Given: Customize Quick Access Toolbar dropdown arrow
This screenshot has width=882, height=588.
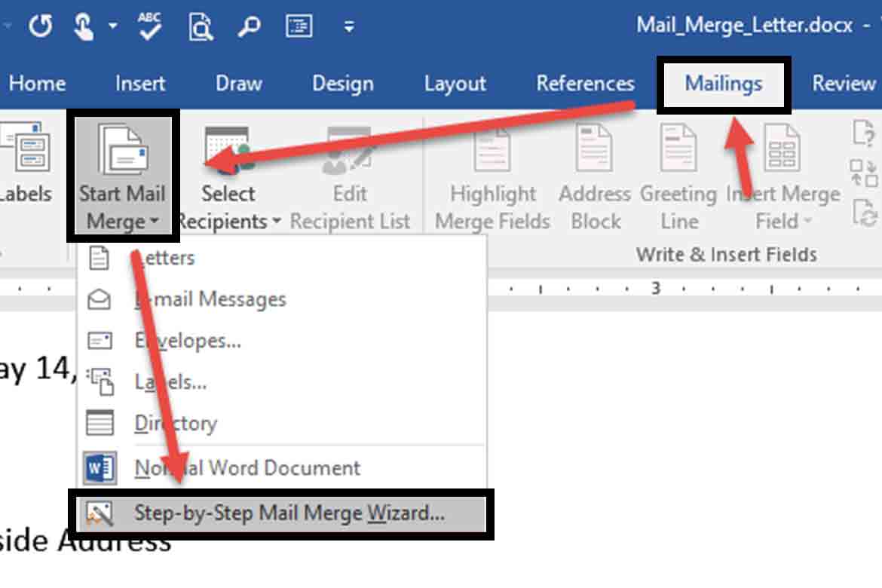Looking at the screenshot, I should click(x=349, y=26).
